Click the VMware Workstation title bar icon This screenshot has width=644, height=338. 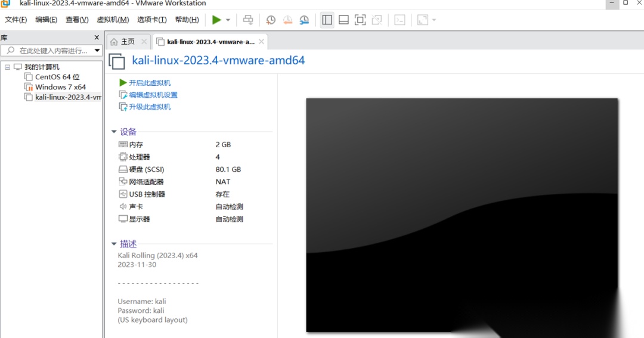tap(5, 4)
